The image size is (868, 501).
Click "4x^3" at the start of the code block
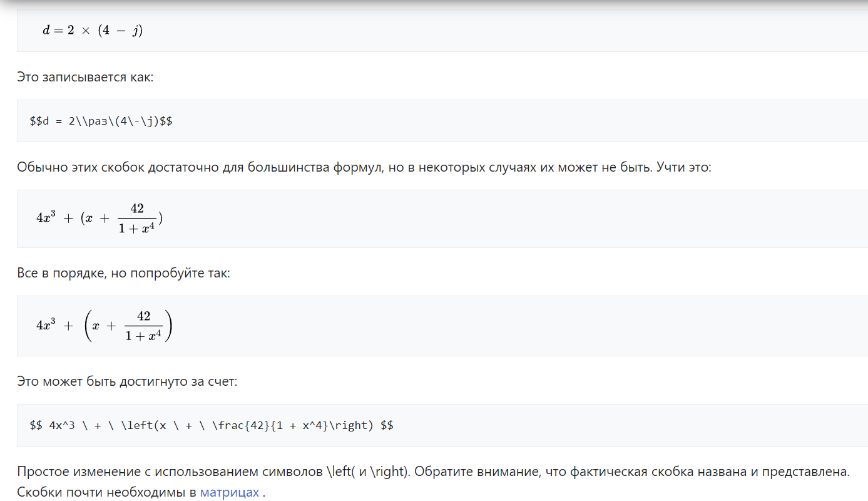point(62,425)
